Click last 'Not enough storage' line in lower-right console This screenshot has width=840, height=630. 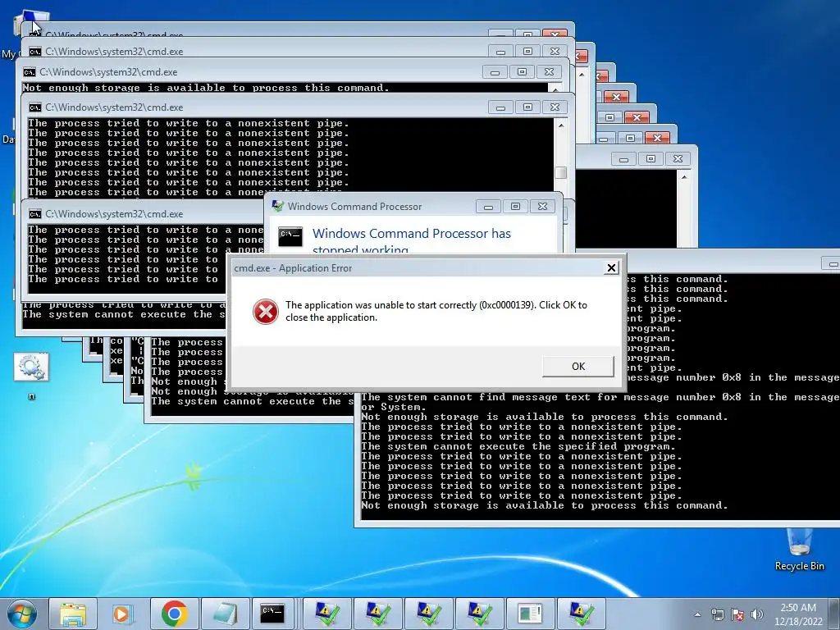(545, 505)
